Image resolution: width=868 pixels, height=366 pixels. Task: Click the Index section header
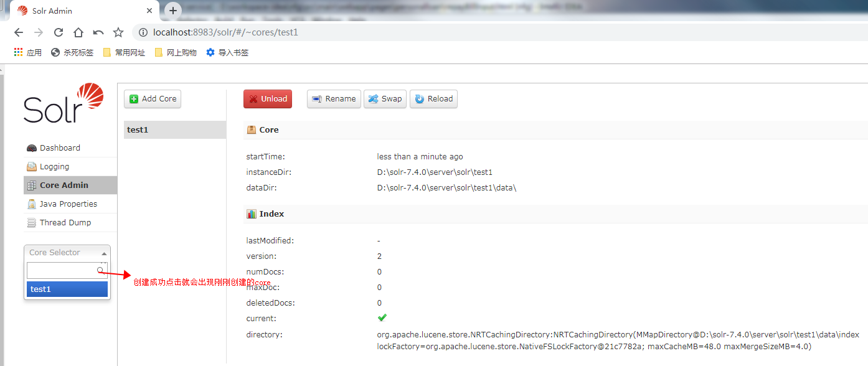click(x=555, y=214)
